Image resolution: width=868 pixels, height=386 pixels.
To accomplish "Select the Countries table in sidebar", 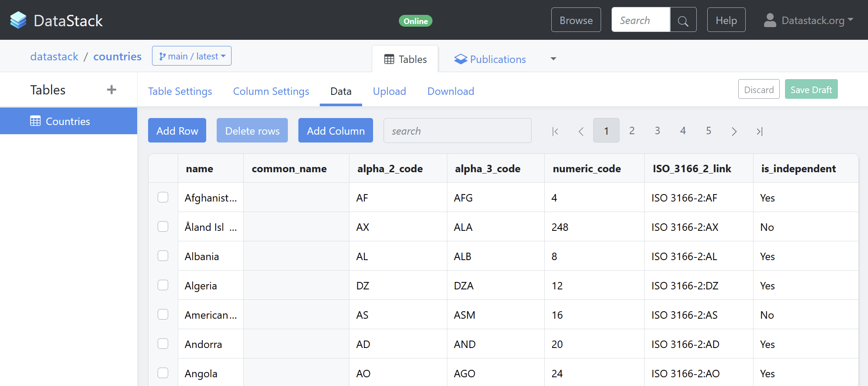I will 68,121.
